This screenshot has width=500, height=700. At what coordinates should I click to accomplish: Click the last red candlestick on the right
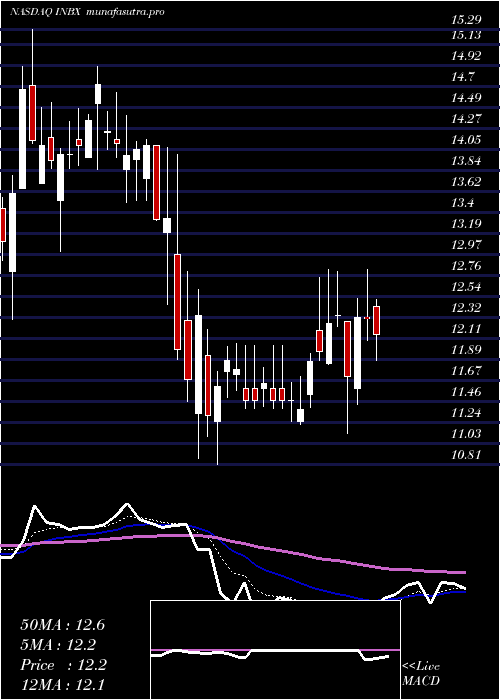[x=376, y=321]
